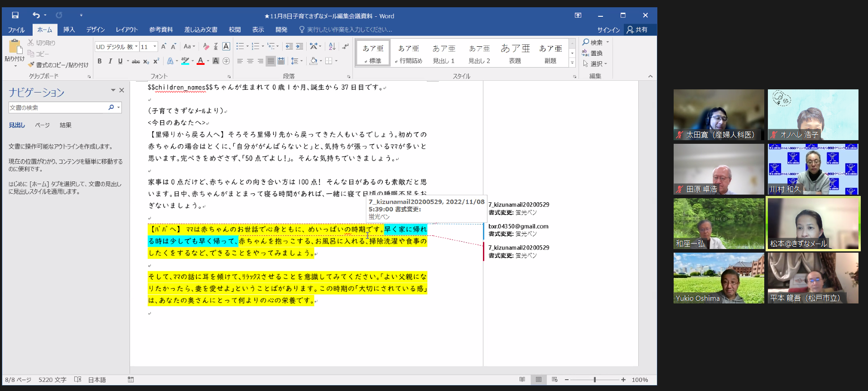Toggle strikethrough formatting

point(135,61)
